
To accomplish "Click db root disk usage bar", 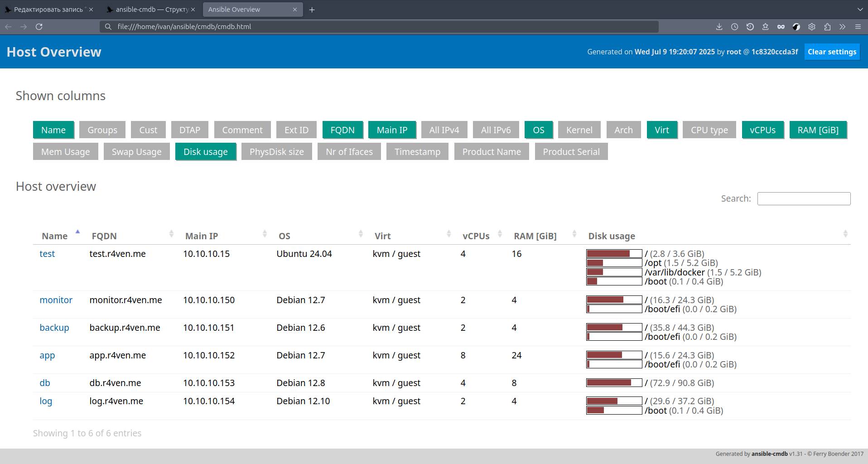I will coord(614,383).
